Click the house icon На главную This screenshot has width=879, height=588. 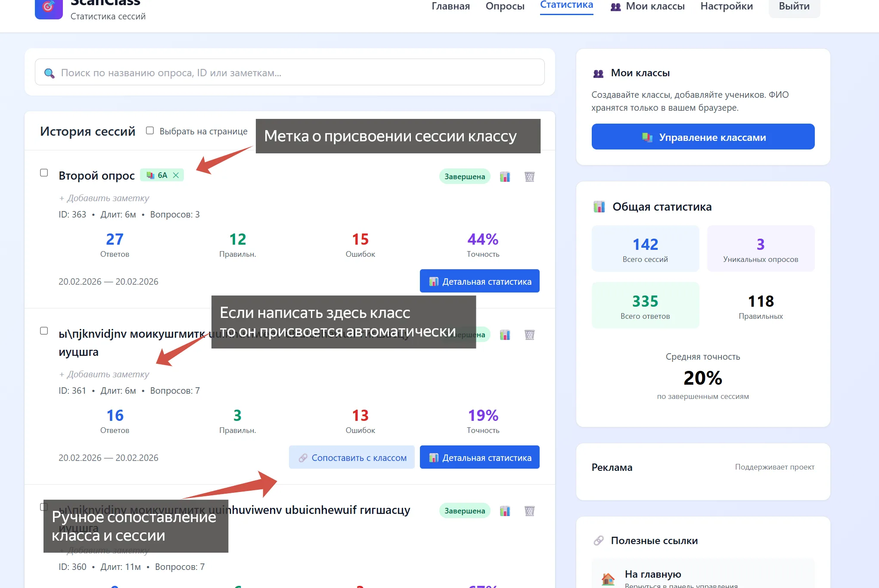(x=608, y=579)
